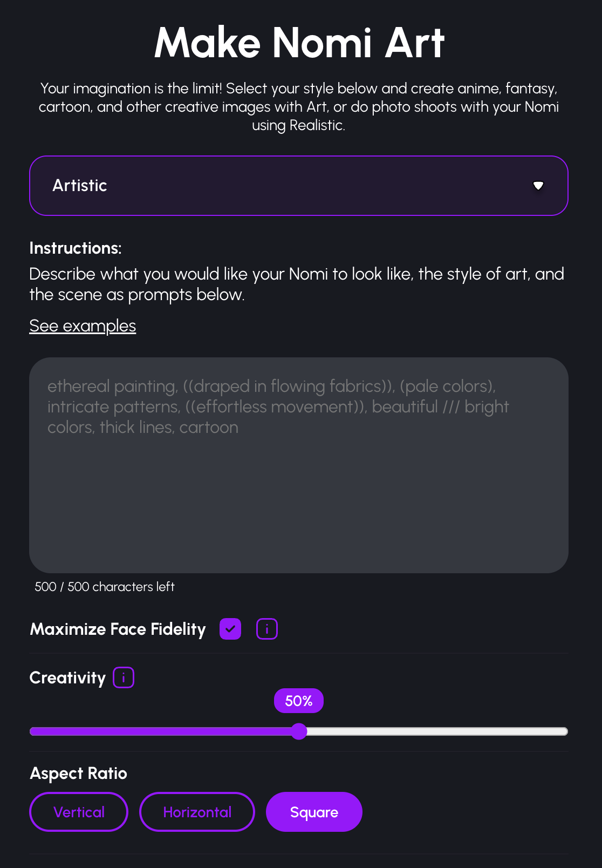Click the Artistic label in style selector
Viewport: 602px width, 868px height.
coord(80,186)
